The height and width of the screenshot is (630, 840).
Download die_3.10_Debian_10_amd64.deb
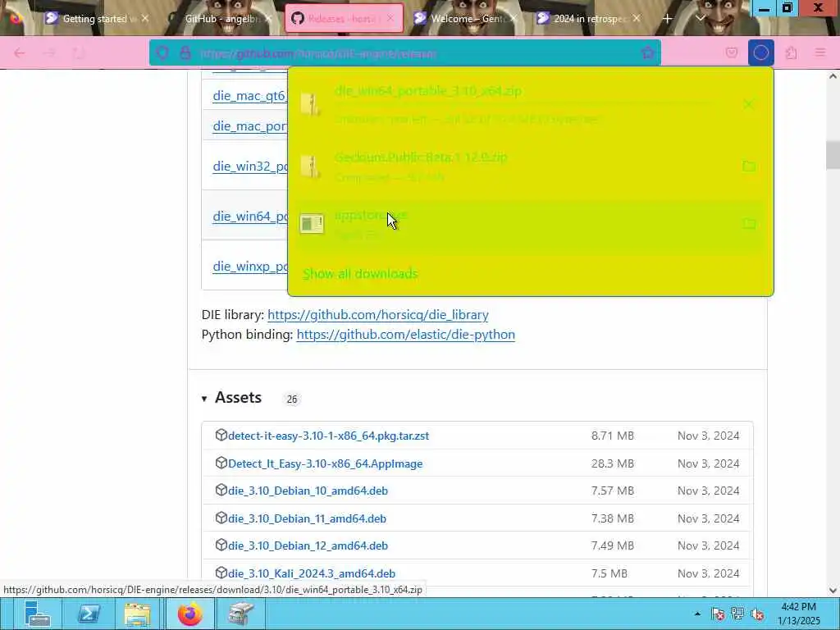pyautogui.click(x=308, y=491)
